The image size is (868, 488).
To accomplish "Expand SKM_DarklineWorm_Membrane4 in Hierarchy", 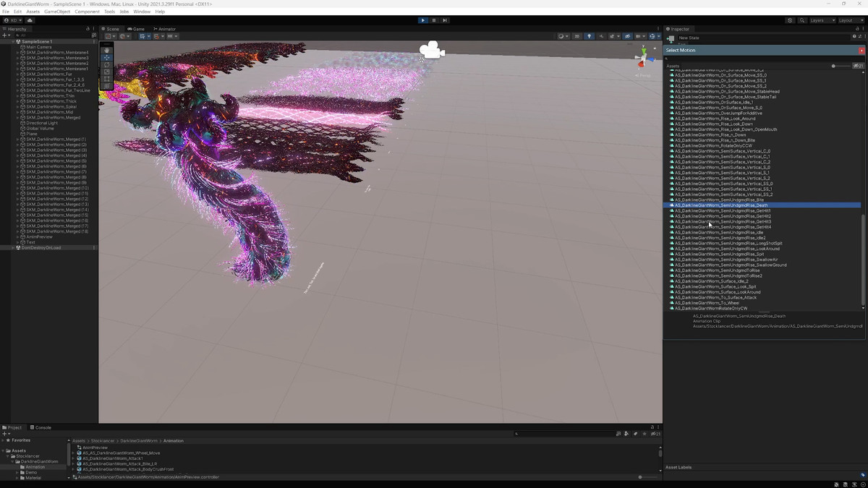I will [18, 53].
